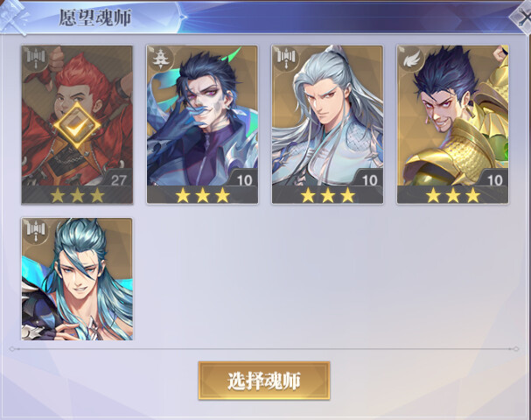Select the silver-haired character portrait
Viewport: 531px width, 420px height.
coord(327,124)
